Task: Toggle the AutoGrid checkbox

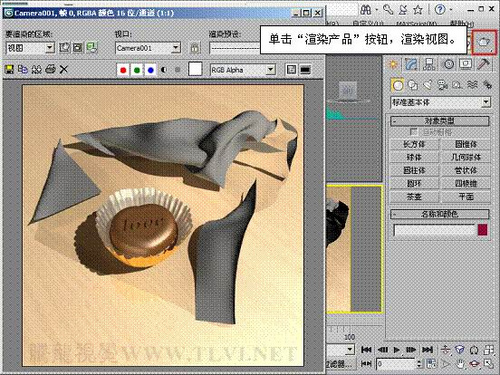Action: coord(413,132)
